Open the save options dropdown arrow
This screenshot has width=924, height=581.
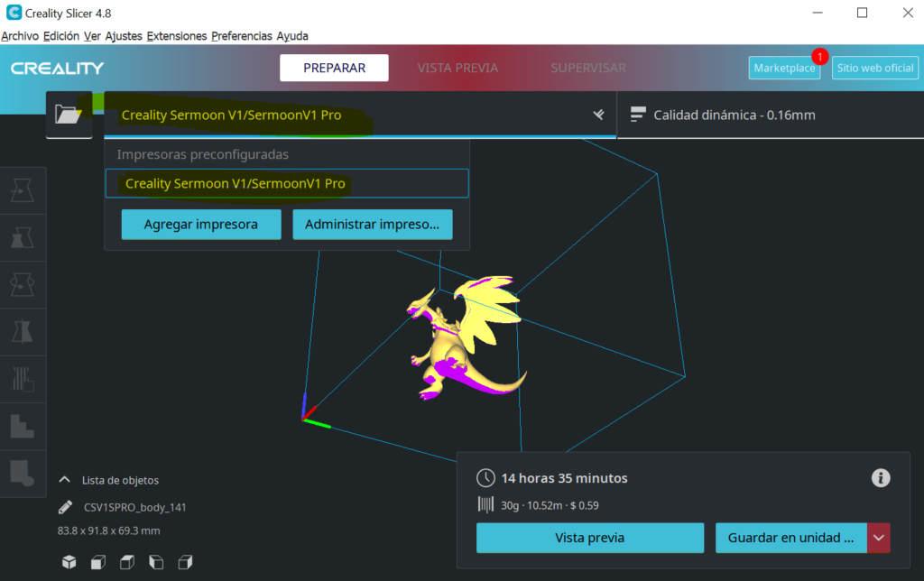879,538
